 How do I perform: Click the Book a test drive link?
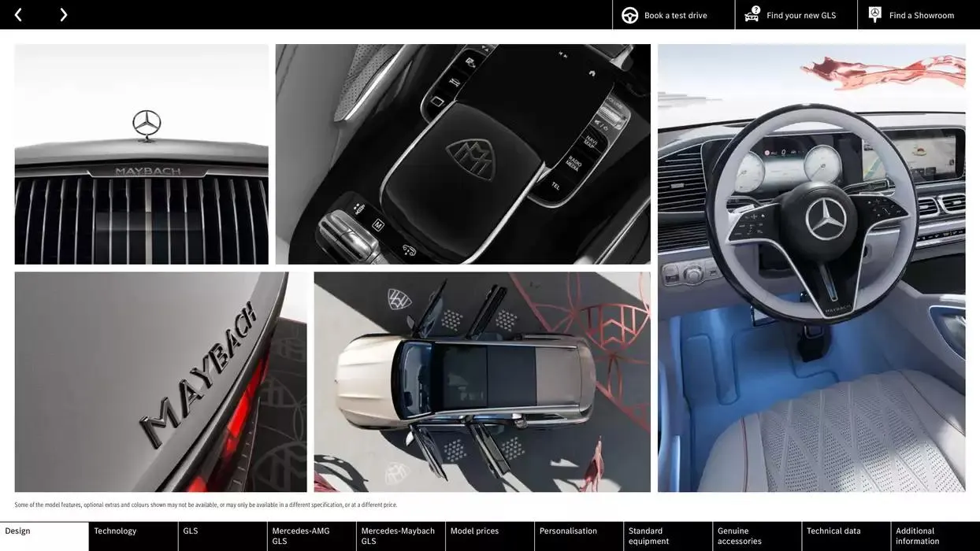pos(675,13)
